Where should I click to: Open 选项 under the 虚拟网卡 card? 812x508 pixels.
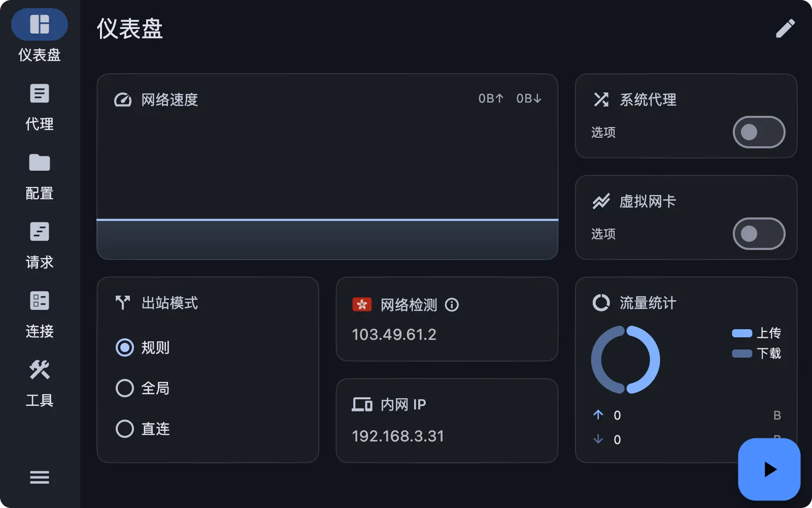pyautogui.click(x=603, y=234)
